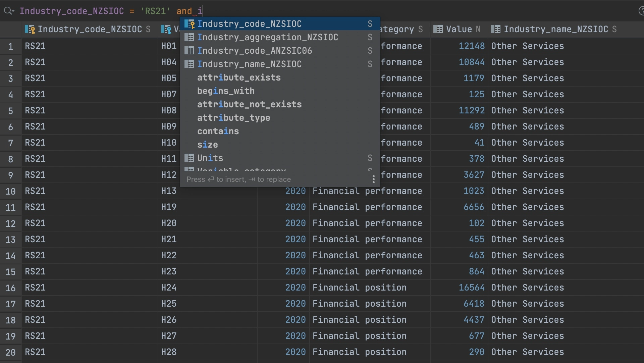Click the Industry_name_NZSIOC column header icon
Viewport: 644px width, 363px height.
tap(495, 29)
